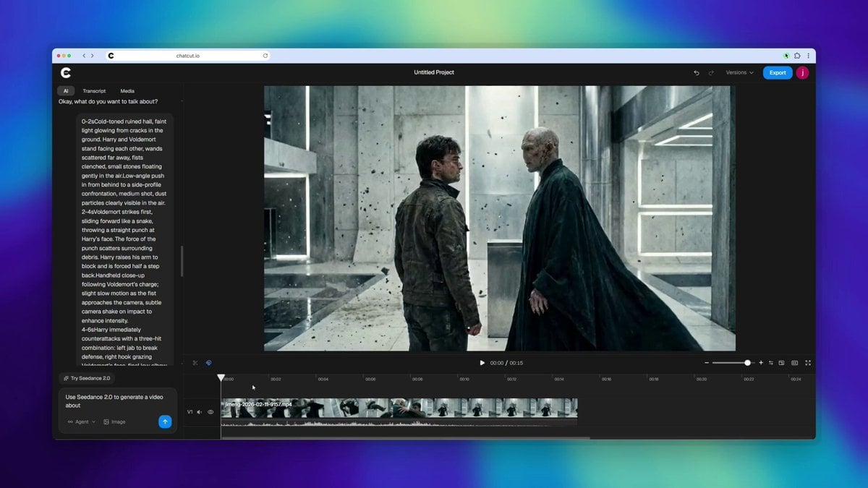This screenshot has height=488, width=868.
Task: Click the green cursor extension icon
Action: pyautogui.click(x=786, y=56)
